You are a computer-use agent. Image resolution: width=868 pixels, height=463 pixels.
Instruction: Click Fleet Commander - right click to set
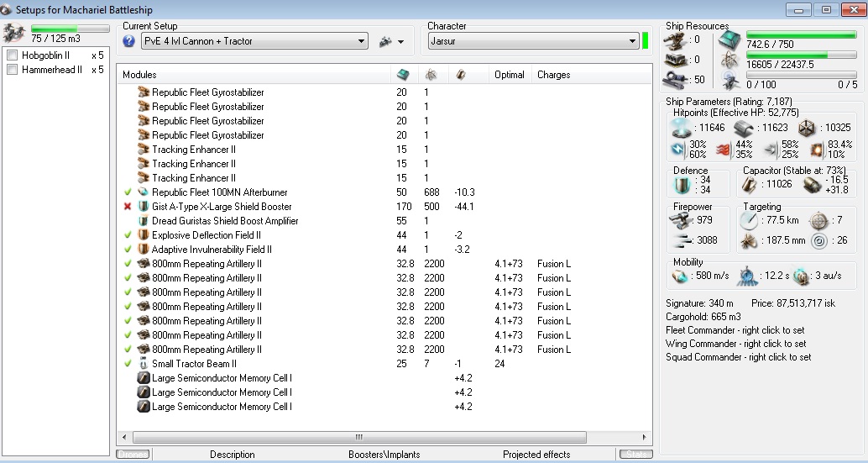coord(735,330)
